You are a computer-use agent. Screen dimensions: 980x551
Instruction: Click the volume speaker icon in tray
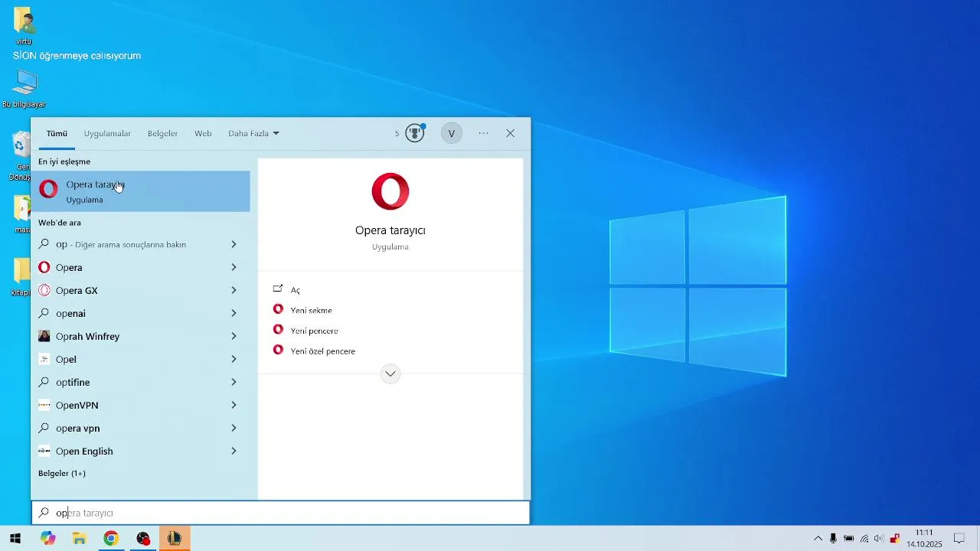878,539
